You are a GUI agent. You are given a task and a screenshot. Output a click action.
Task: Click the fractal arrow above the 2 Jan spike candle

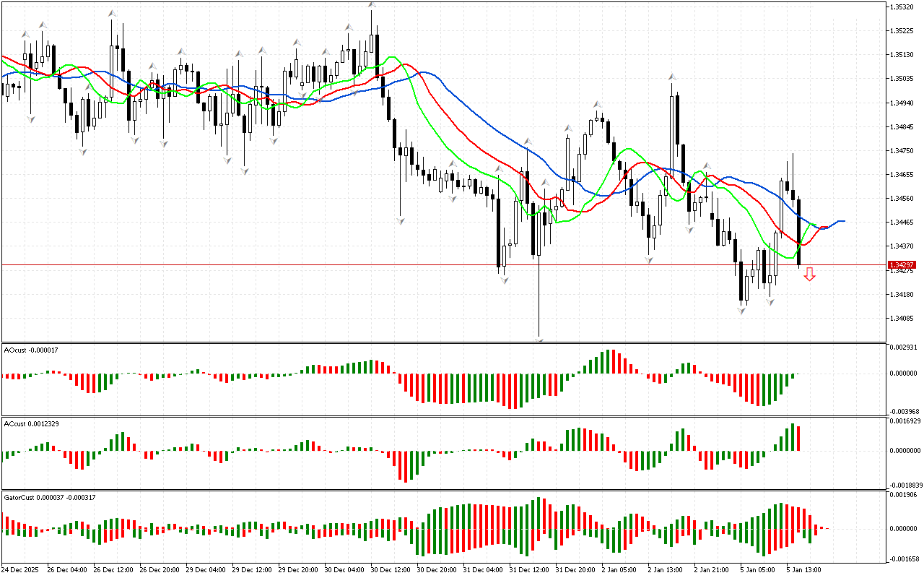tap(672, 77)
